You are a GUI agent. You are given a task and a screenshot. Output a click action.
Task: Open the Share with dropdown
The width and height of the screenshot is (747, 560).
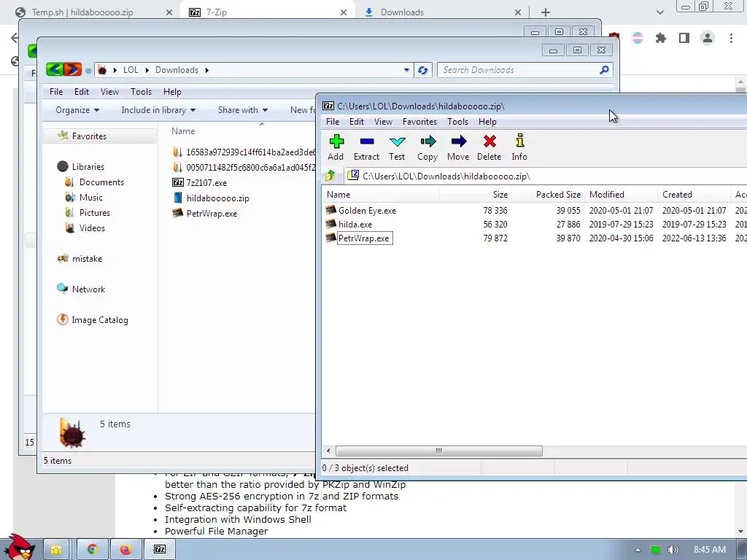pos(242,110)
